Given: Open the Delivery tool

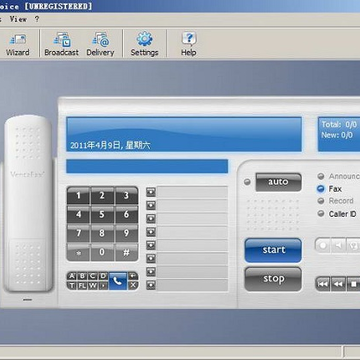Looking at the screenshot, I should pyautogui.click(x=100, y=44).
